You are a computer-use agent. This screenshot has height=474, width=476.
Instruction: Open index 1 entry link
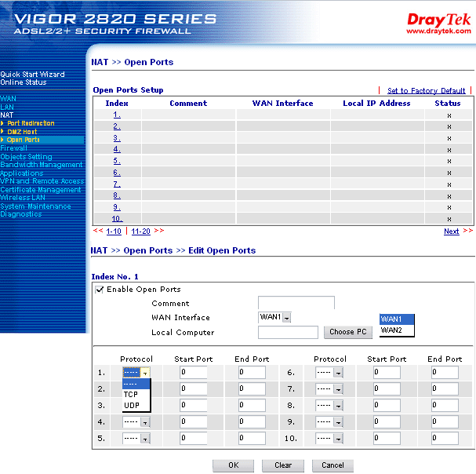pos(117,115)
